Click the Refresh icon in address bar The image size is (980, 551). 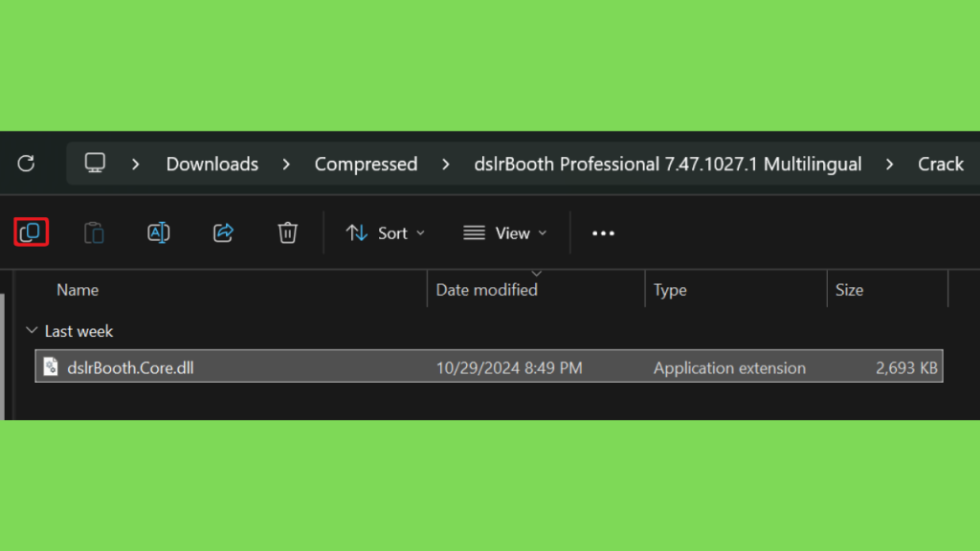[26, 164]
